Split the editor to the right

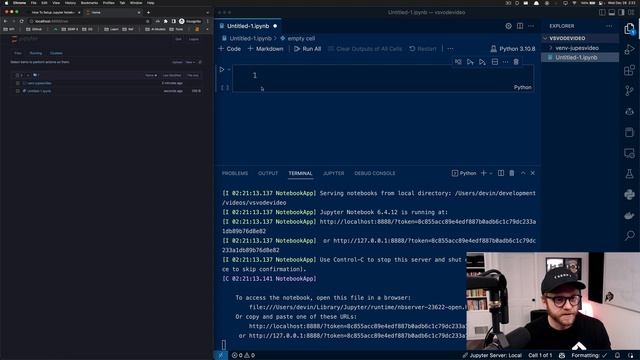520,26
